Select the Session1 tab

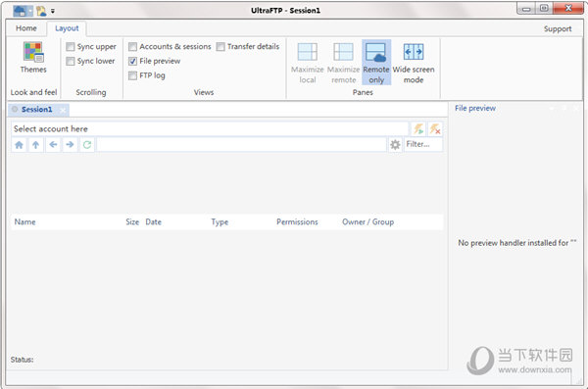click(37, 110)
